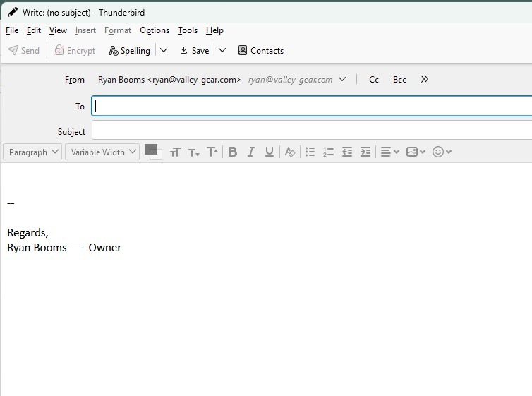The image size is (532, 396).
Task: Apply a numbered list
Action: [328, 152]
